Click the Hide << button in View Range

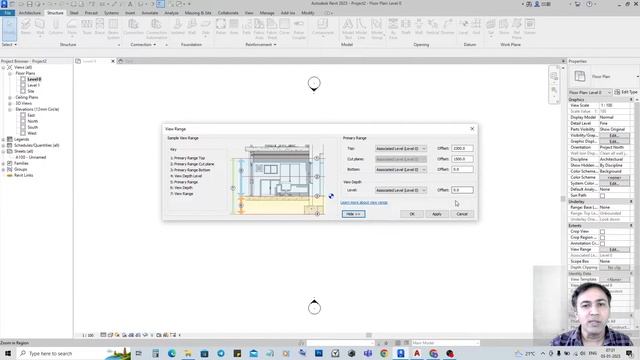(x=353, y=214)
